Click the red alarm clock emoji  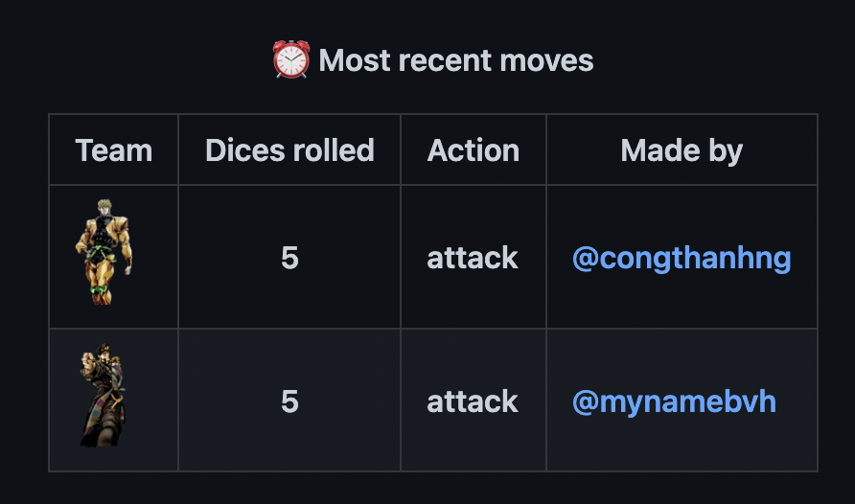291,59
